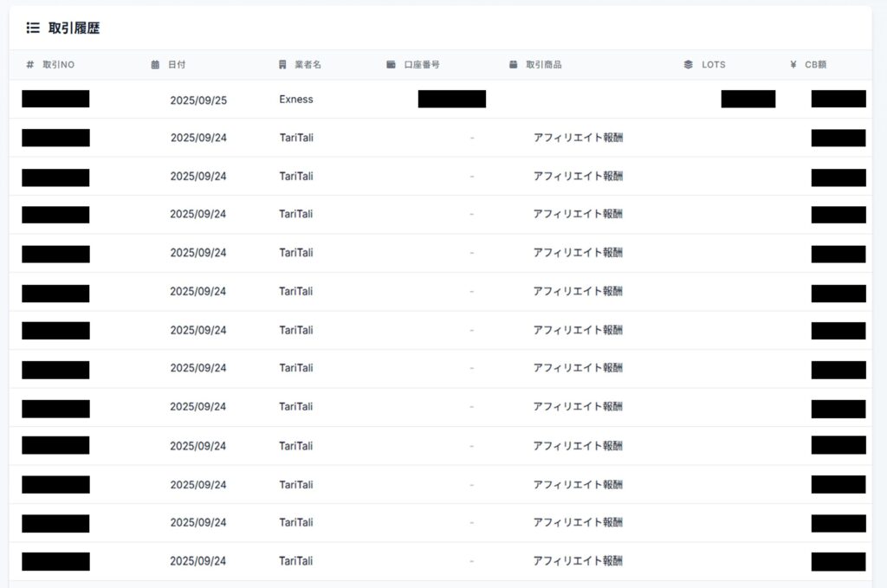The image size is (887, 588).
Task: Click the list icon beside 取引履歴 title
Action: (33, 28)
